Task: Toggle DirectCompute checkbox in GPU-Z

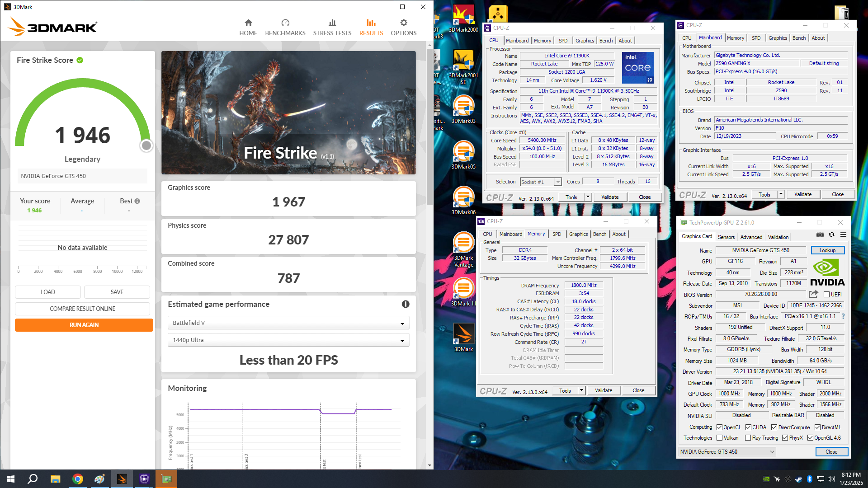Action: [x=774, y=427]
